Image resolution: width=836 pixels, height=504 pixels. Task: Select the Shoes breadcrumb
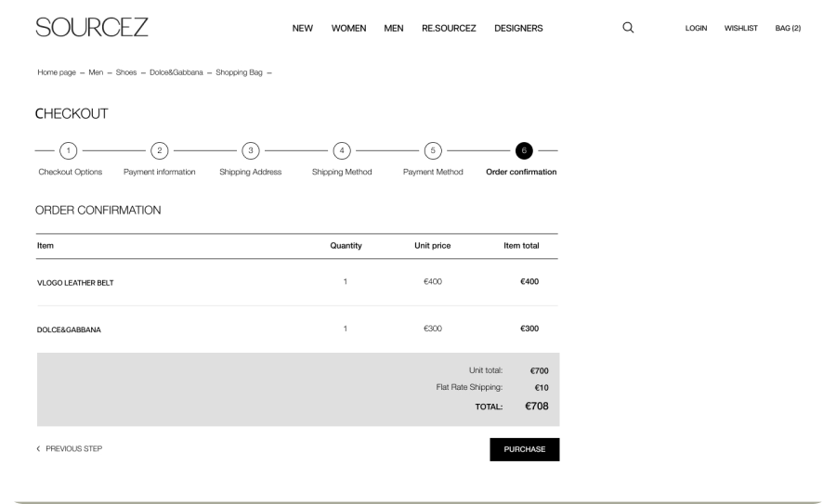pos(126,72)
